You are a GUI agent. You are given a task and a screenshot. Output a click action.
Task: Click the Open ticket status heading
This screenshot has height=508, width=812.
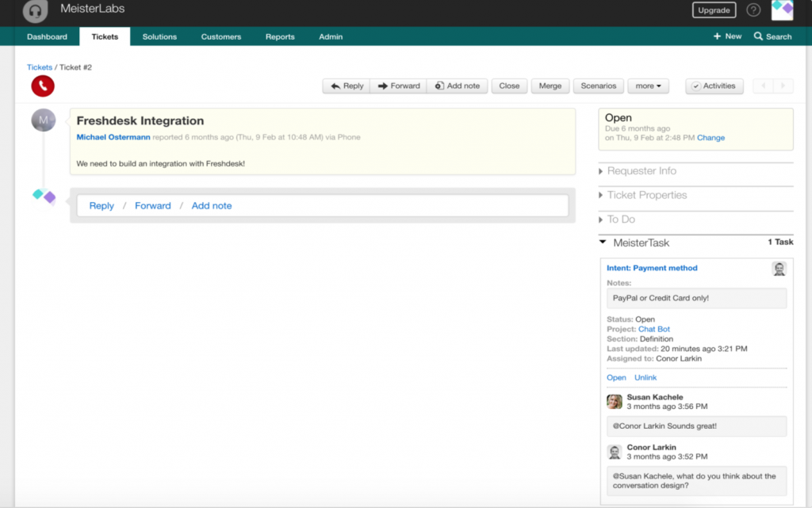(x=619, y=118)
